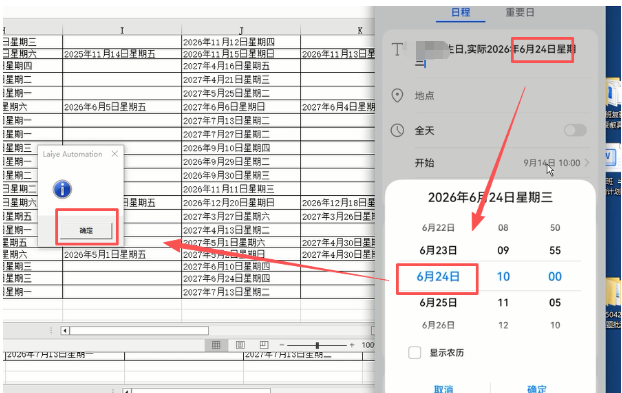
Task: Select minute 50 in the picker
Action: click(555, 228)
